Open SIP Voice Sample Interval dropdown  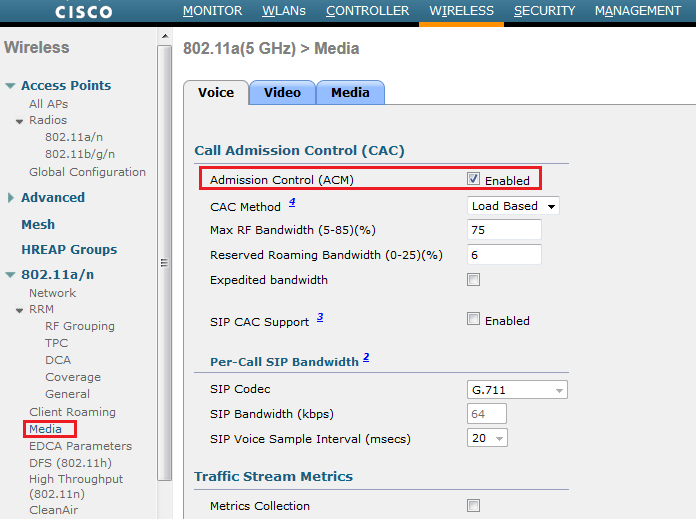(x=487, y=438)
